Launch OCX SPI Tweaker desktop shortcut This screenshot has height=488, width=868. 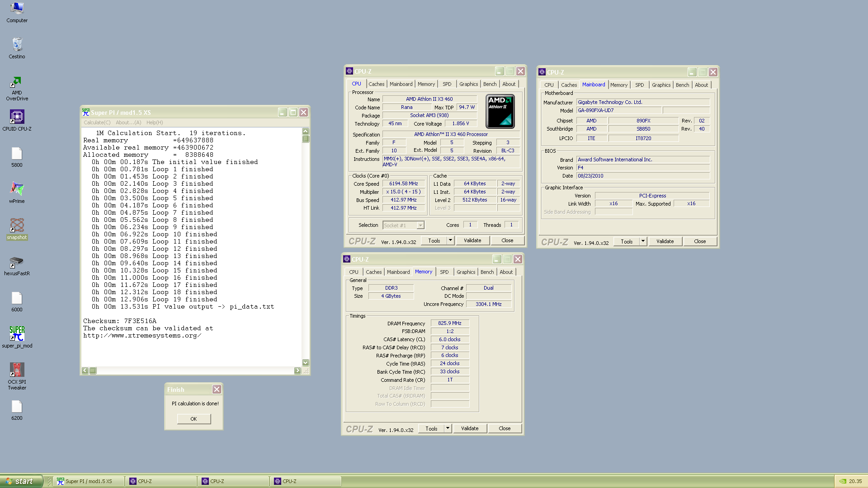coord(17,376)
